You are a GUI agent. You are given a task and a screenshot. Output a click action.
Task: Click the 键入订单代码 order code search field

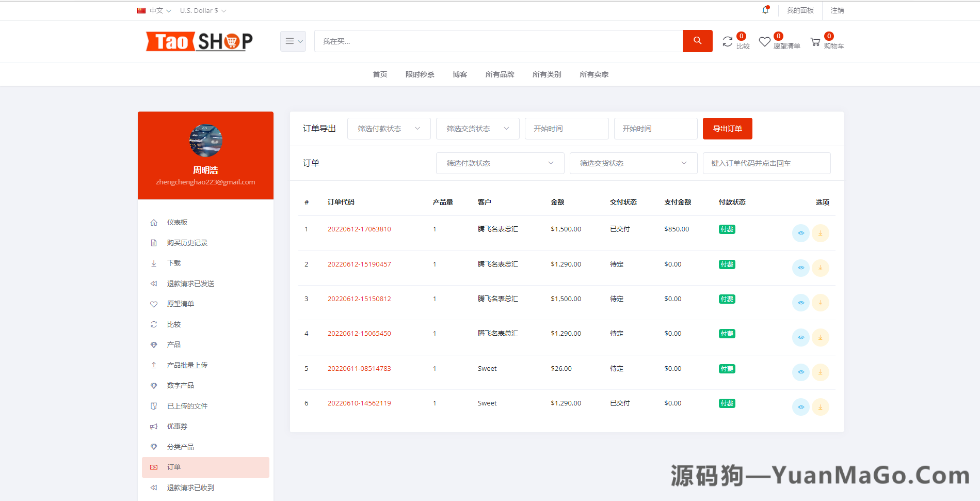click(x=766, y=163)
